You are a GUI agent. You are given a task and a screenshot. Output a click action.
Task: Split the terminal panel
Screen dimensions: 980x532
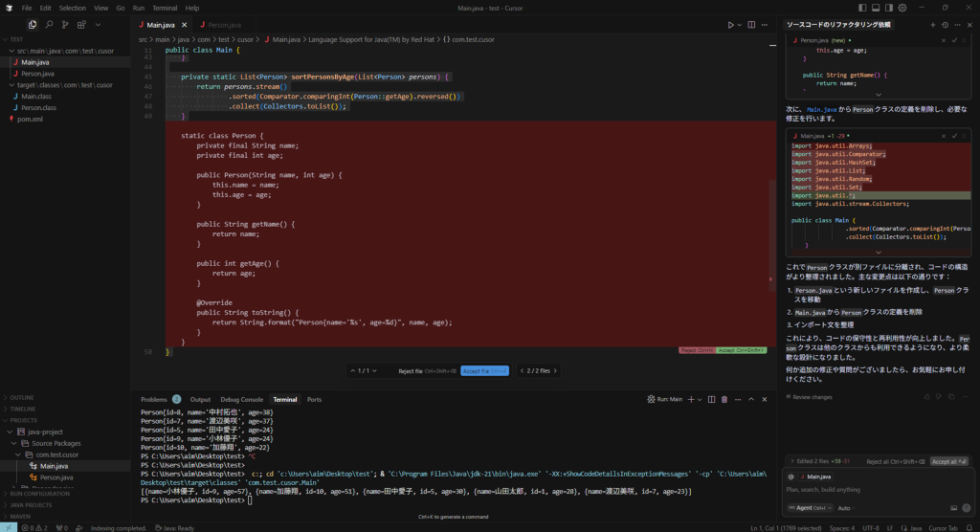point(711,399)
